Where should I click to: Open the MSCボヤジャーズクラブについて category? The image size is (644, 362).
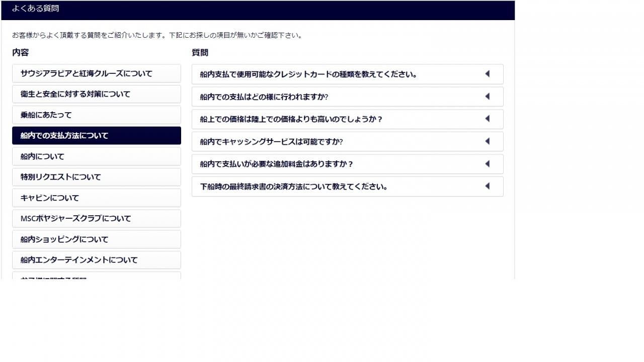(x=97, y=218)
